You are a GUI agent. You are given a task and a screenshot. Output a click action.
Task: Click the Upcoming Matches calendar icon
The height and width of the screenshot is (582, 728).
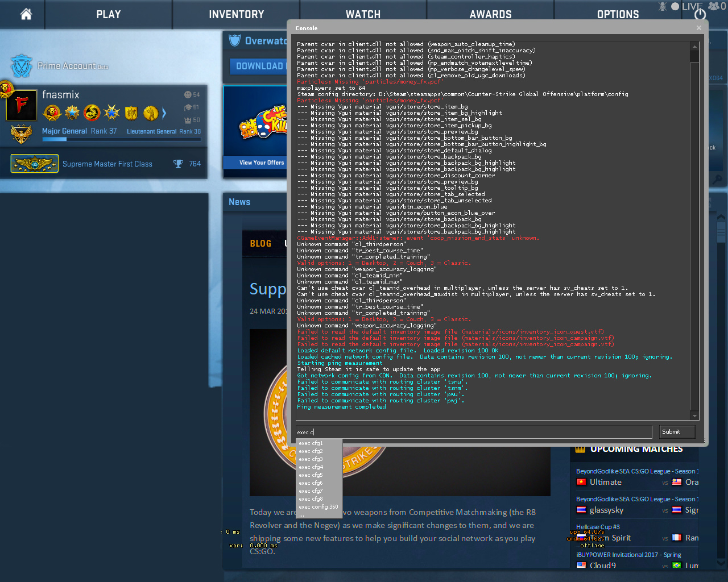tap(580, 449)
